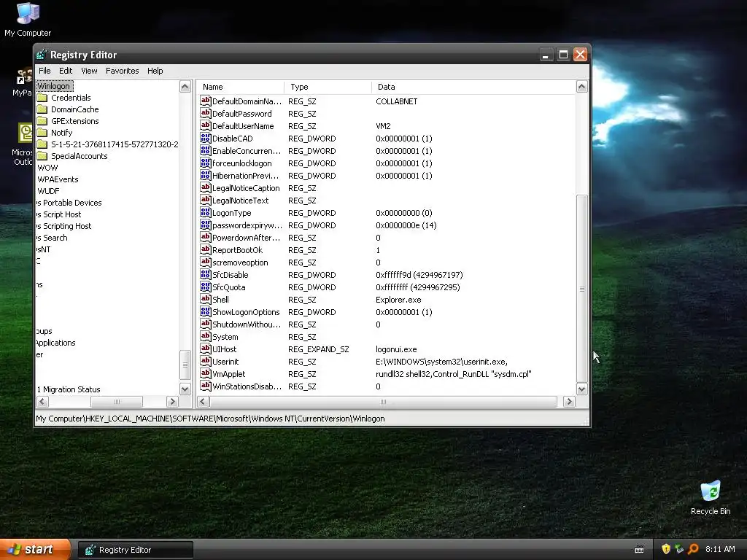Click the values pane horizontal scrollbar thumb
This screenshot has height=560, width=747.
[383, 402]
